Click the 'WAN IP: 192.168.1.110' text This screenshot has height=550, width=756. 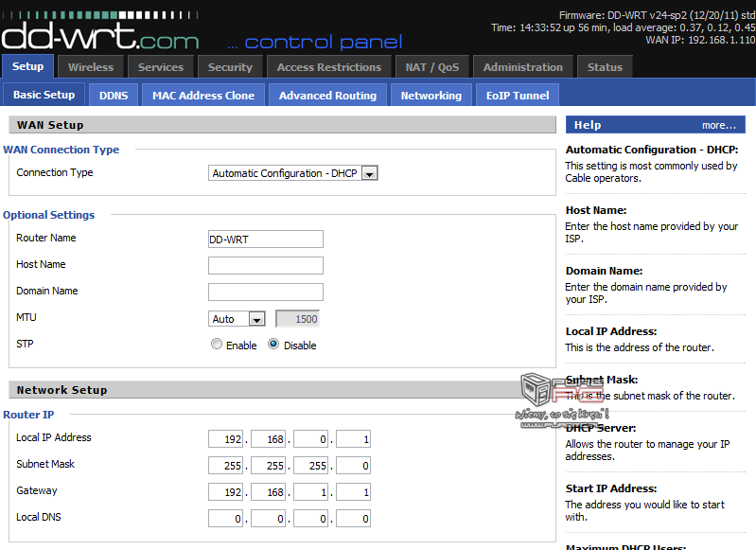pyautogui.click(x=700, y=40)
